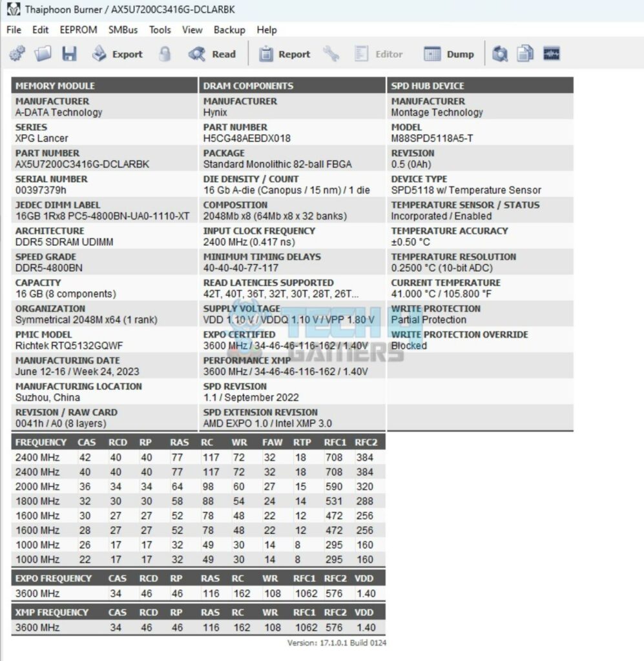This screenshot has width=644, height=661.
Task: Click the XMP FREQUENCY table header
Action: pyautogui.click(x=52, y=613)
